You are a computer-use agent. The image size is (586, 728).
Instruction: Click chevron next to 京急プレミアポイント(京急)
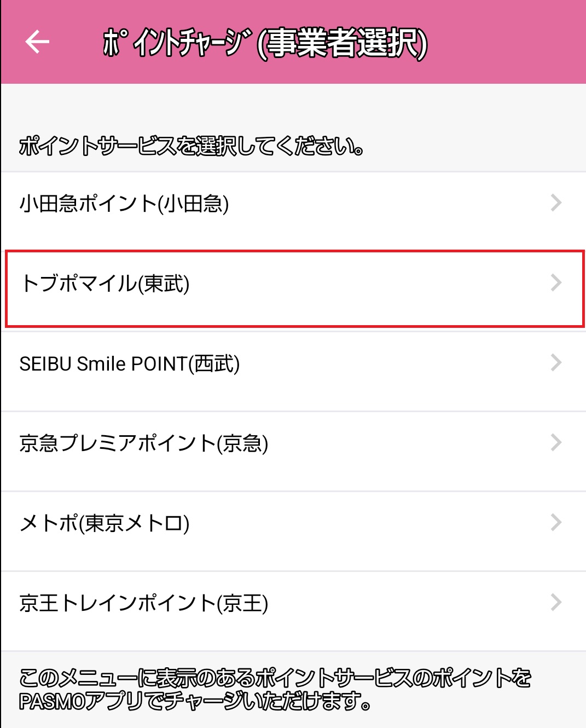click(x=556, y=442)
